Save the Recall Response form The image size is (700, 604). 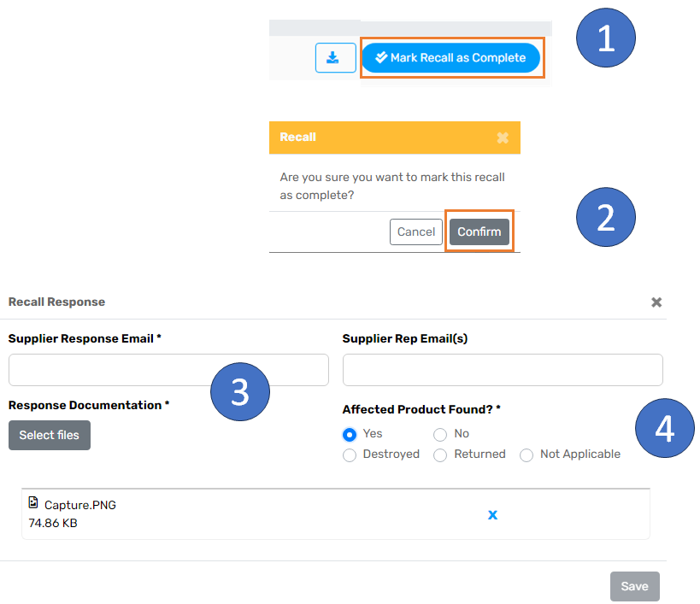pos(635,586)
